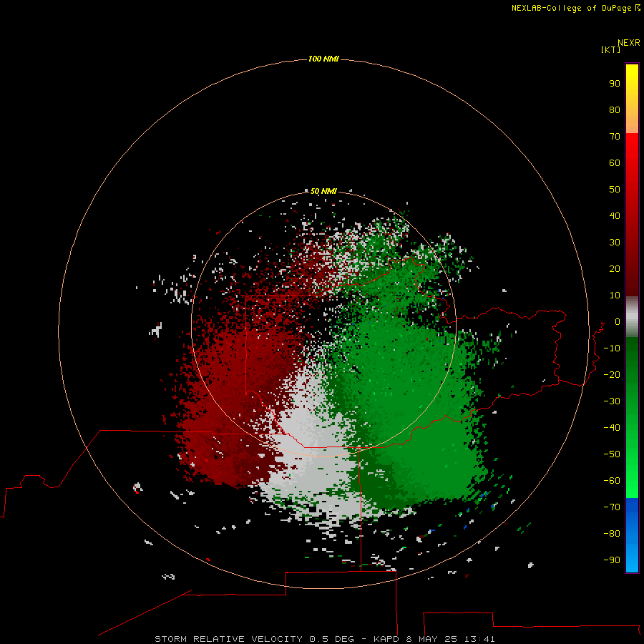Click the 70 value on velocity scale
The image size is (644, 644).
(x=615, y=137)
